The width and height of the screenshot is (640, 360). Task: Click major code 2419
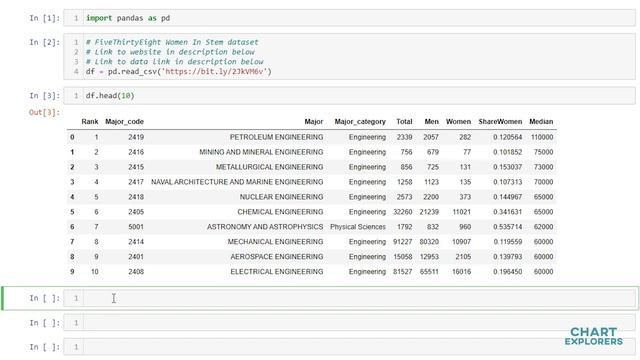[x=136, y=137]
